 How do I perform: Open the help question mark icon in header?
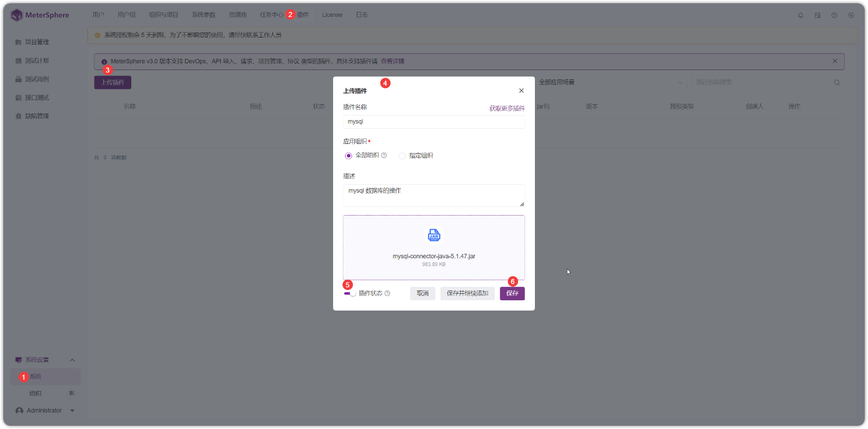click(834, 15)
